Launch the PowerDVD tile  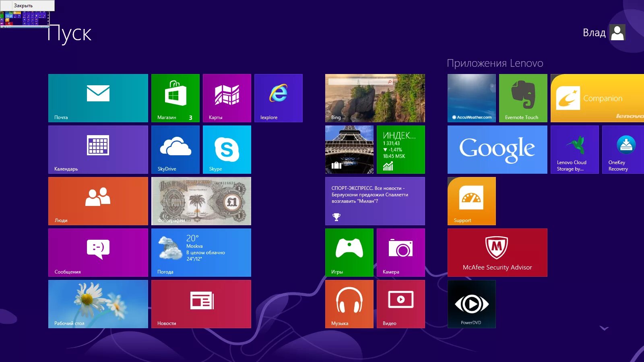click(472, 304)
